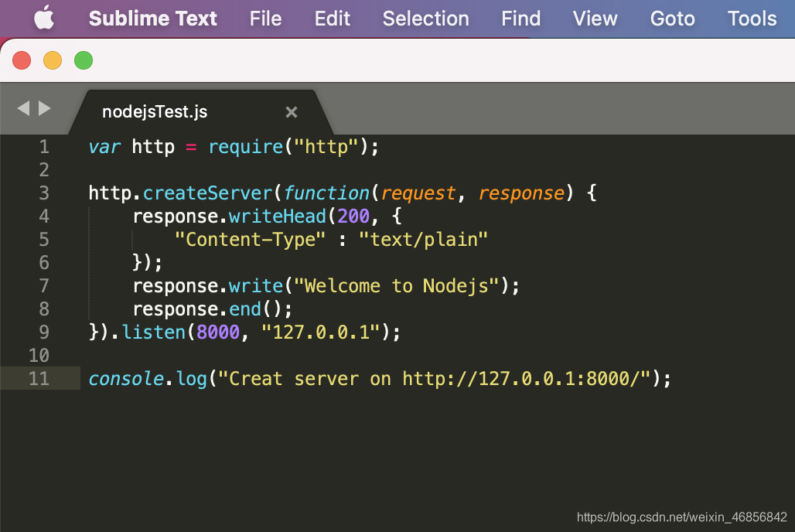Minimize the window with yellow button

click(x=53, y=60)
